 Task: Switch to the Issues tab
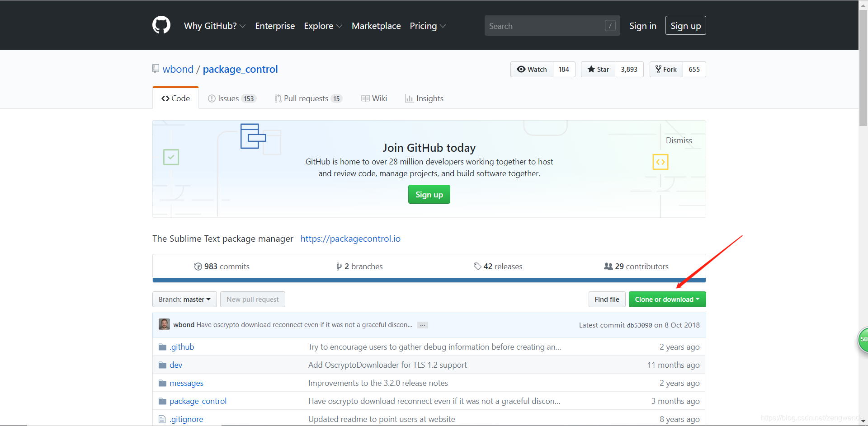[232, 98]
